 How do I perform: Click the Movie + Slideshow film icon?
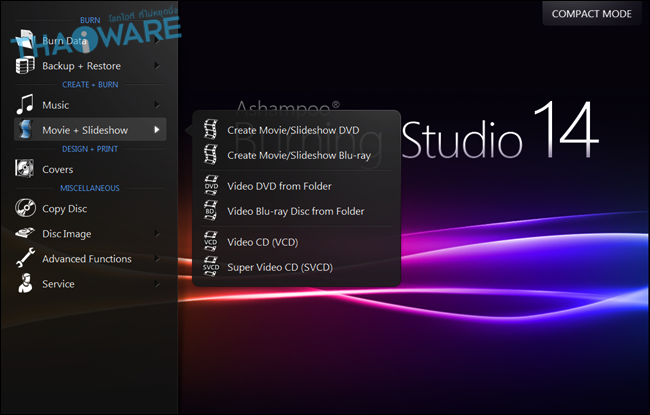coord(25,129)
